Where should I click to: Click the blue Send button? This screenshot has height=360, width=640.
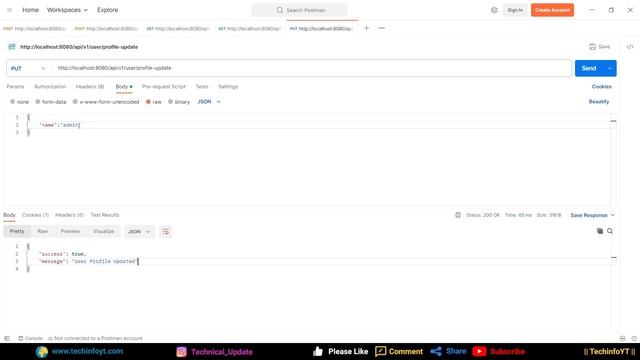click(x=589, y=68)
